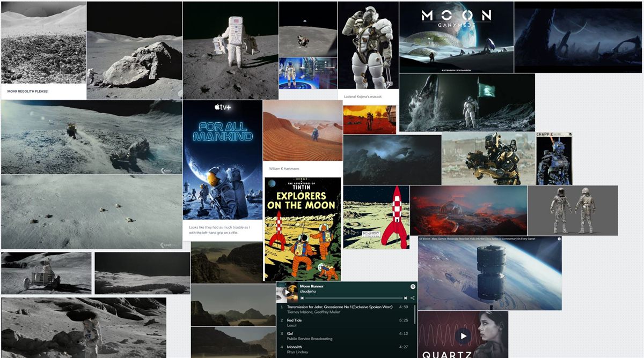
Task: Select the red lava landscape image
Action: (x=469, y=210)
